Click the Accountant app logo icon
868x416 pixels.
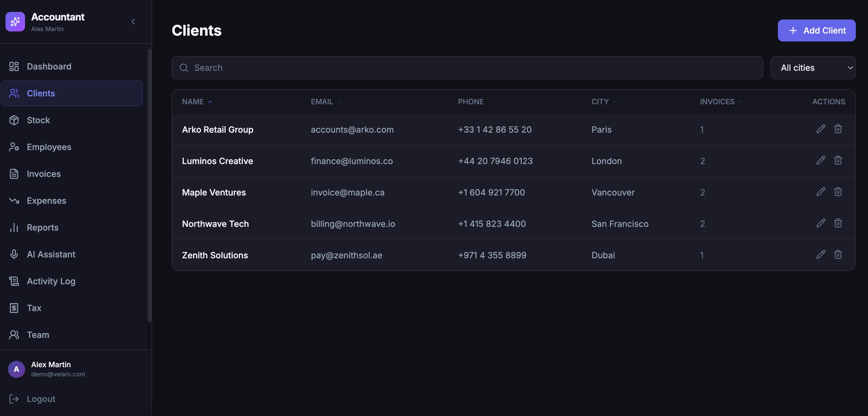(x=15, y=22)
